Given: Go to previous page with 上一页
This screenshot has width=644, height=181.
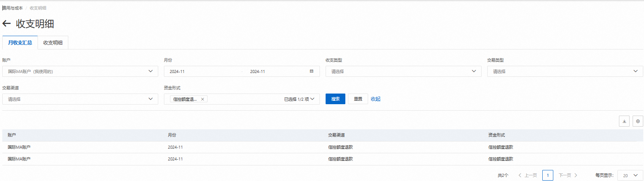Looking at the screenshot, I should (528, 175).
